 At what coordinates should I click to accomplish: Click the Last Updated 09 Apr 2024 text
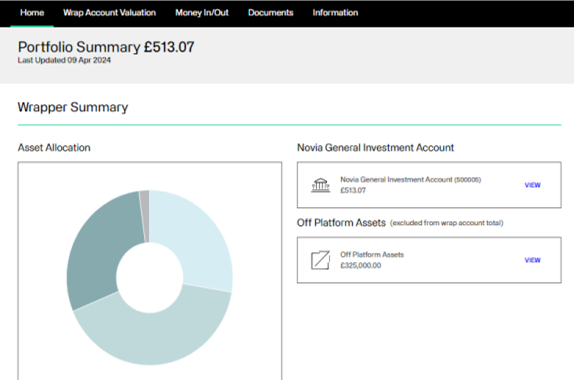tap(64, 60)
